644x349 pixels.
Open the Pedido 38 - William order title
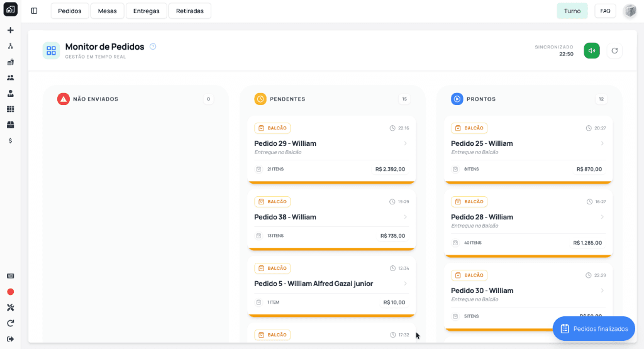pyautogui.click(x=285, y=217)
